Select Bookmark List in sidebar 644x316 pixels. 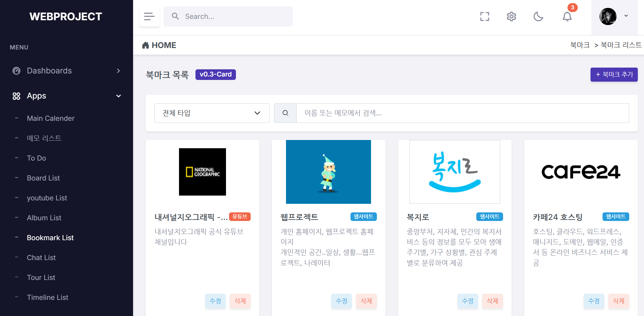[x=50, y=238]
